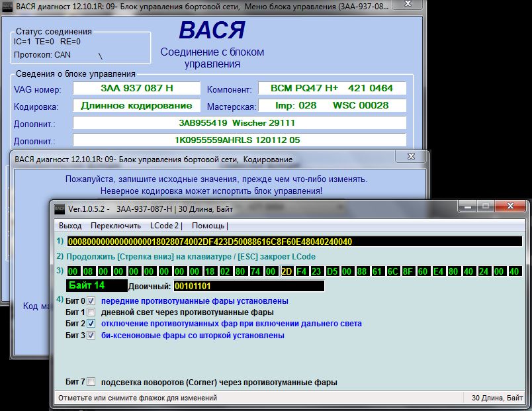Click the long coding hex string field

294,242
